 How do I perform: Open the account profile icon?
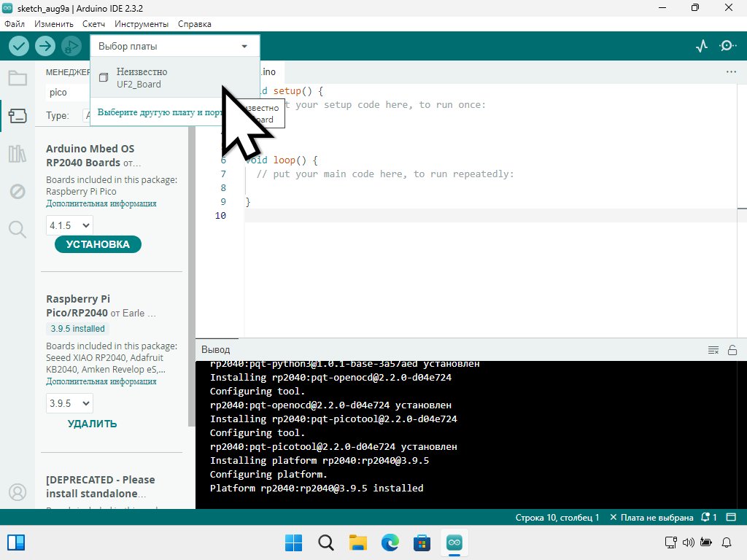click(x=18, y=492)
